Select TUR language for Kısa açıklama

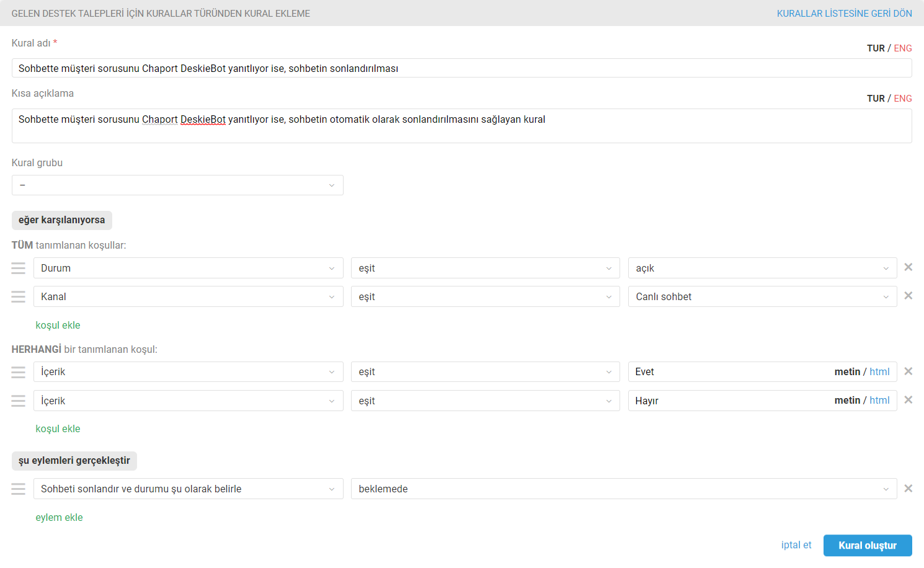(876, 99)
